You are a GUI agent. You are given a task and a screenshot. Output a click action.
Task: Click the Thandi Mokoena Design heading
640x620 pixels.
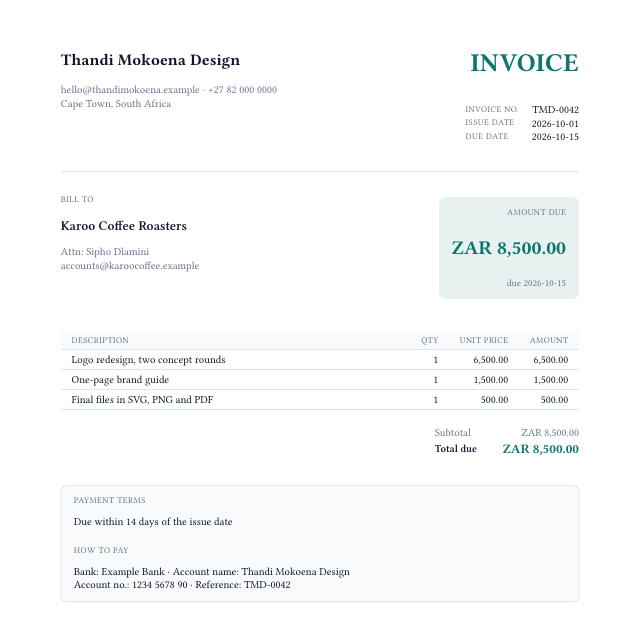pyautogui.click(x=150, y=60)
